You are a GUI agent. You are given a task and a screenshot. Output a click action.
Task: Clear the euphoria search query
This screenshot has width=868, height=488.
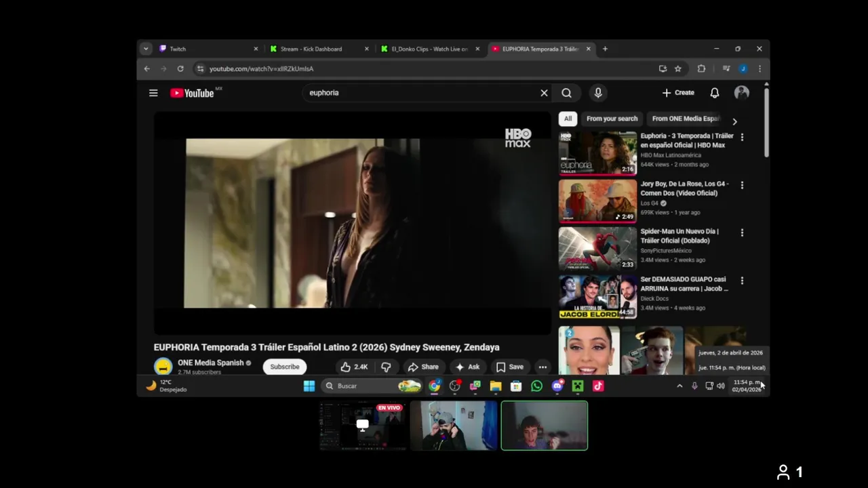tap(544, 93)
